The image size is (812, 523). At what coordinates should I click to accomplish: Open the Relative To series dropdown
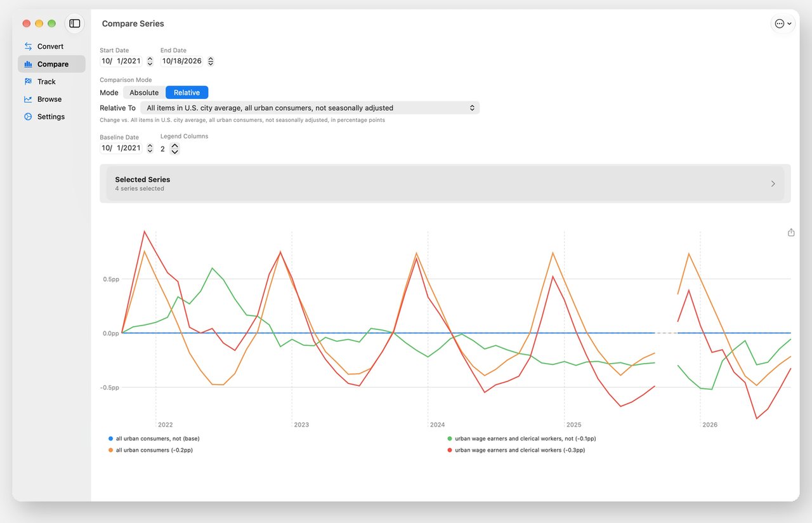coord(310,108)
